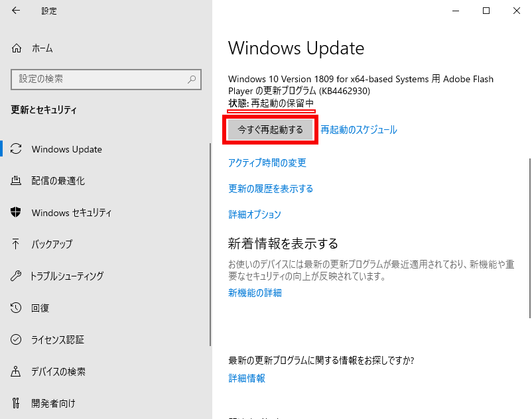The height and width of the screenshot is (419, 532).
Task: Click the Home (ホーム) icon
Action: pyautogui.click(x=17, y=48)
